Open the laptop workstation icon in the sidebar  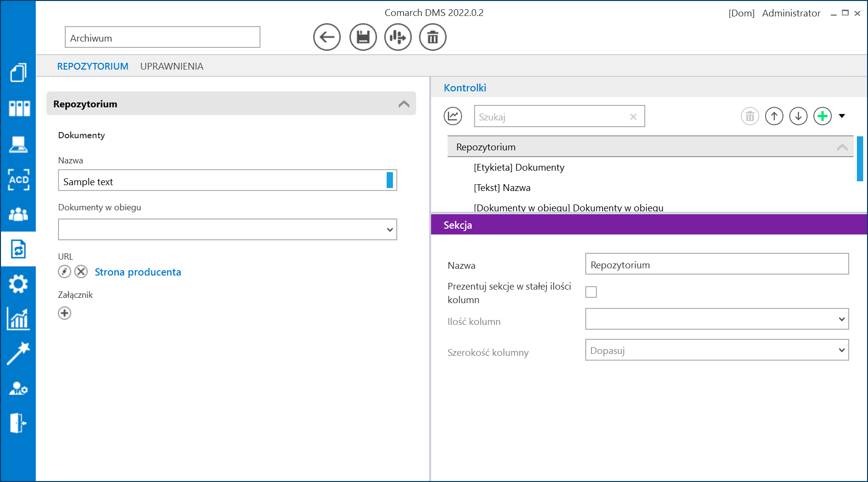point(18,144)
